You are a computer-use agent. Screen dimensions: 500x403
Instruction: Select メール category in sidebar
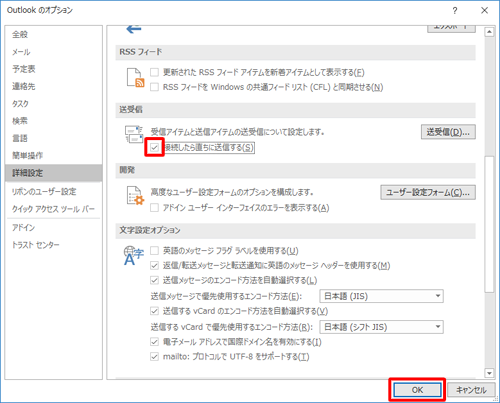coord(54,52)
